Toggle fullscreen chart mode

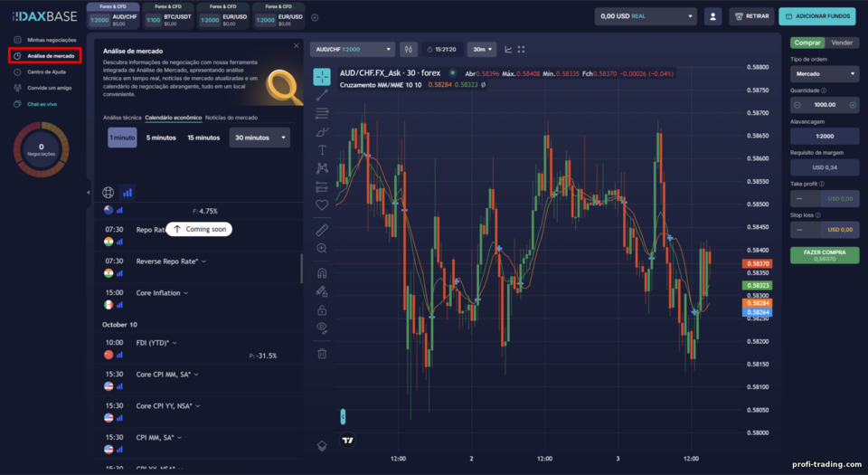tap(521, 49)
